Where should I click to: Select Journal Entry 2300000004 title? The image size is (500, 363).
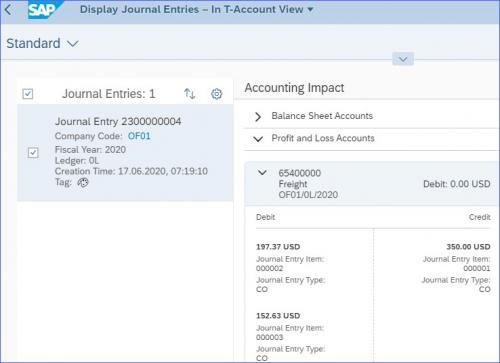tap(118, 121)
